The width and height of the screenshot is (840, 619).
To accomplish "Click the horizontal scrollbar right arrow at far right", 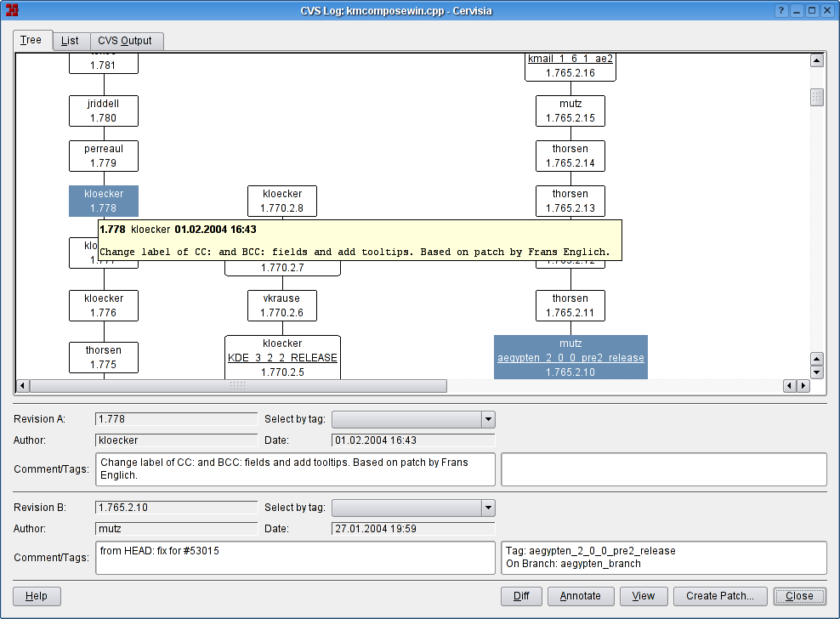I will click(x=803, y=385).
